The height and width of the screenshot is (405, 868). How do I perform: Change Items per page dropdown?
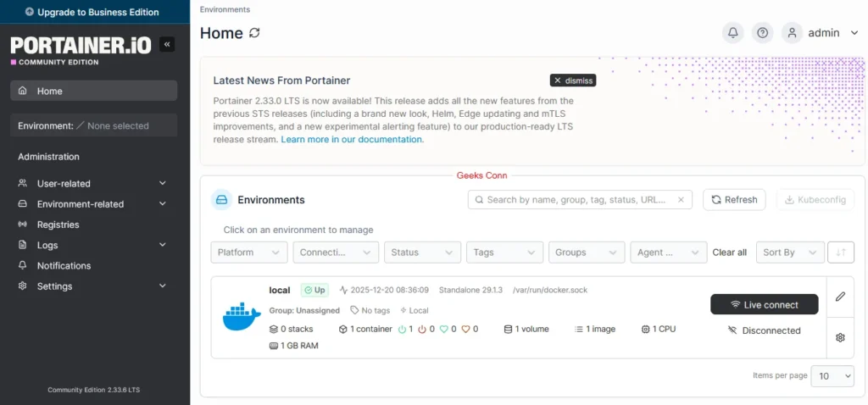(x=832, y=375)
